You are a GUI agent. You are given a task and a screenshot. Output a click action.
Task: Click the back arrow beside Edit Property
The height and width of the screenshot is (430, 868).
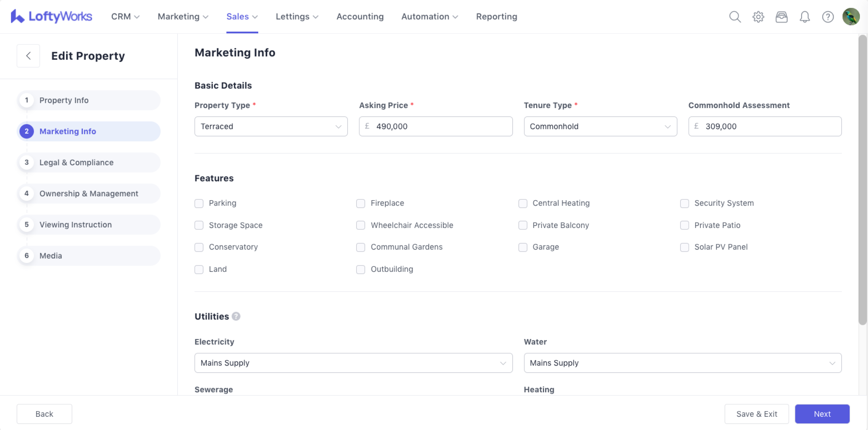pos(28,56)
